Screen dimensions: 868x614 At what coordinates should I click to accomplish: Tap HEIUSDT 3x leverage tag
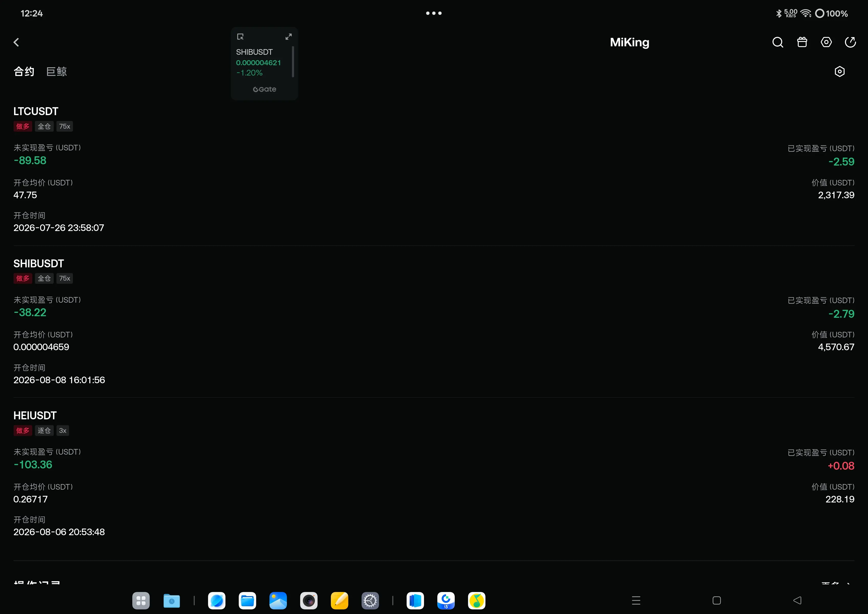(63, 430)
